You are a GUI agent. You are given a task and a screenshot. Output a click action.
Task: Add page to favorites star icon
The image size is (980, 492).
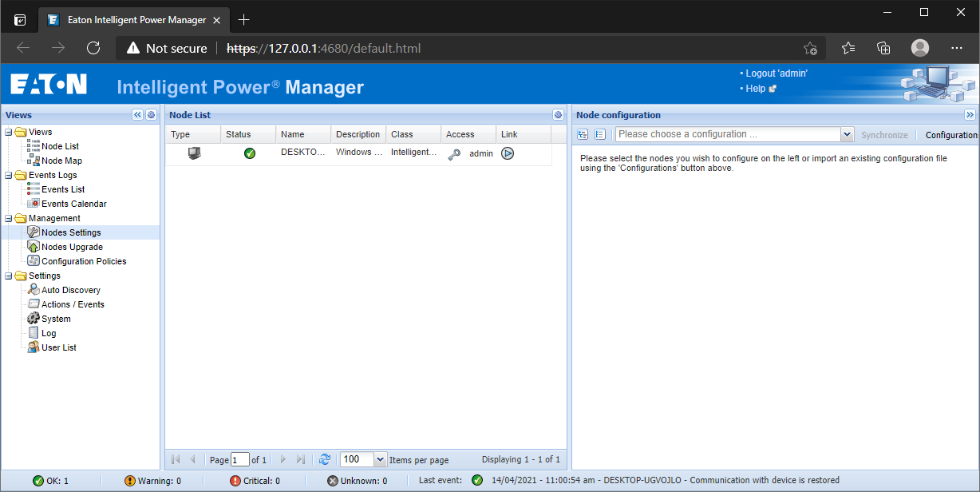pos(810,48)
